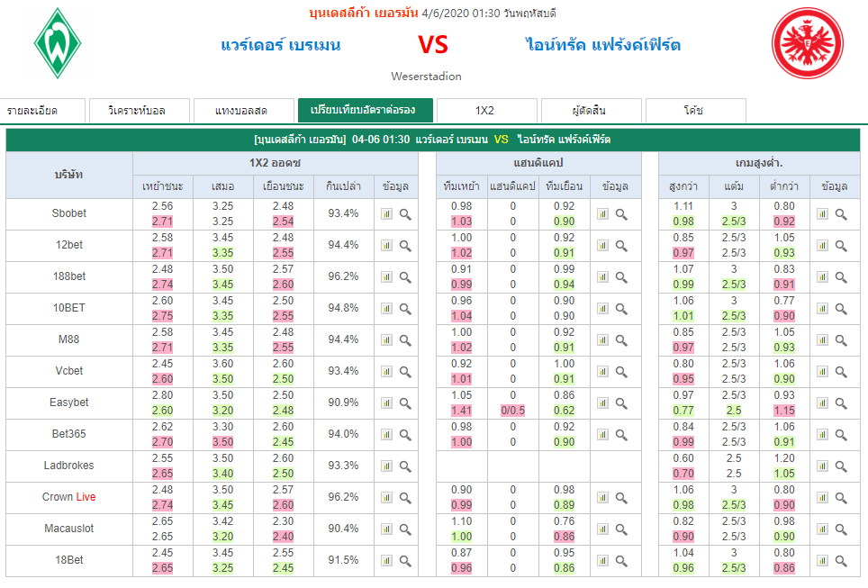Screen dimensions: 868x588
Task: Open the Macauslot bookmaker name
Action: (69, 529)
